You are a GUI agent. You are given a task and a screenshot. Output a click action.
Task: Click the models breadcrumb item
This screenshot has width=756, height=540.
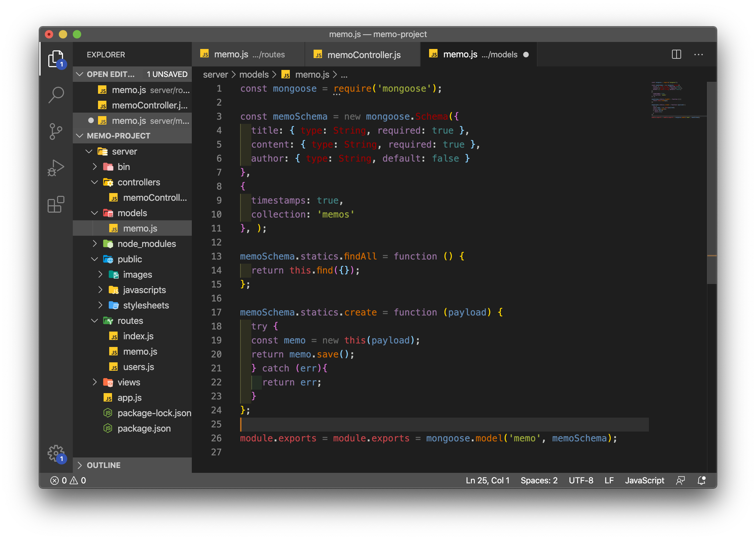254,74
